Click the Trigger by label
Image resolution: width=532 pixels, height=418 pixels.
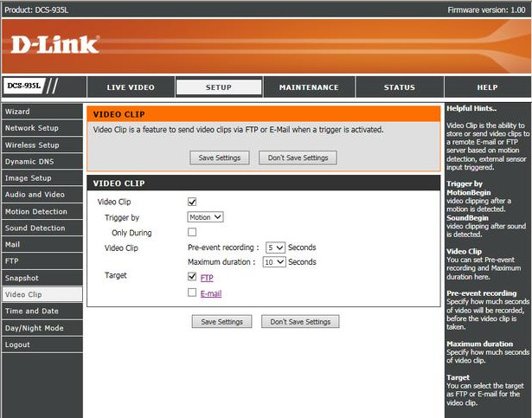tap(122, 218)
